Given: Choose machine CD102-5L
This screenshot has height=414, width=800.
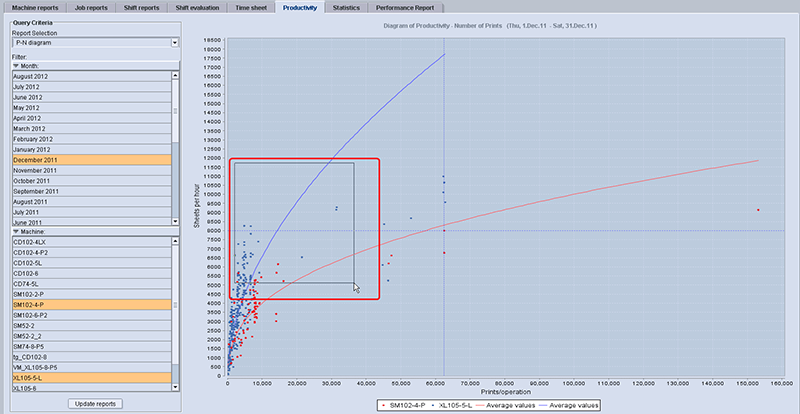Looking at the screenshot, I should [x=92, y=263].
